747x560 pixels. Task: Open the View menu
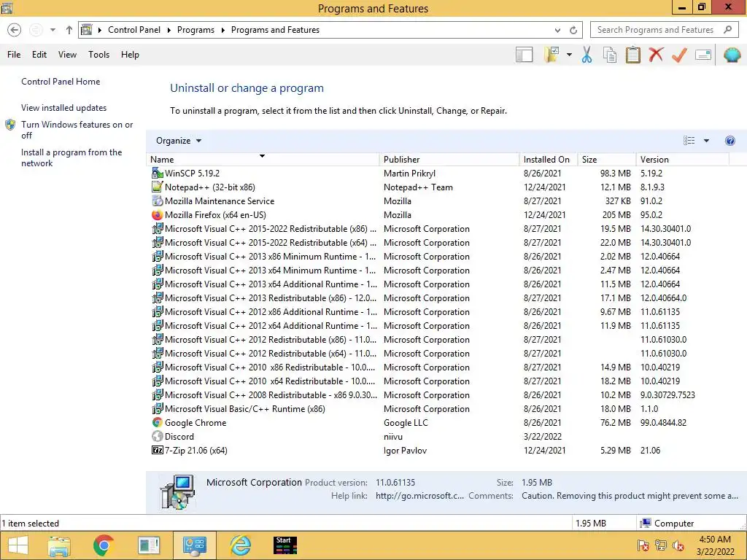(67, 55)
